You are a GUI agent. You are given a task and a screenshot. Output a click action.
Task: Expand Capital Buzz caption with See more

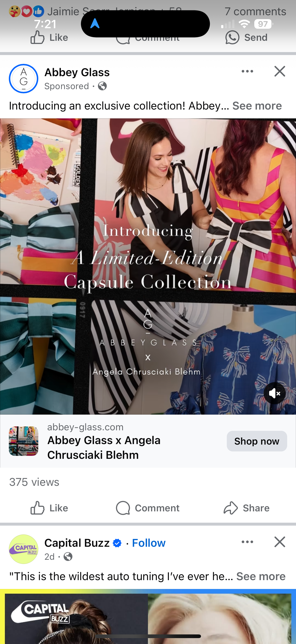pos(261,576)
